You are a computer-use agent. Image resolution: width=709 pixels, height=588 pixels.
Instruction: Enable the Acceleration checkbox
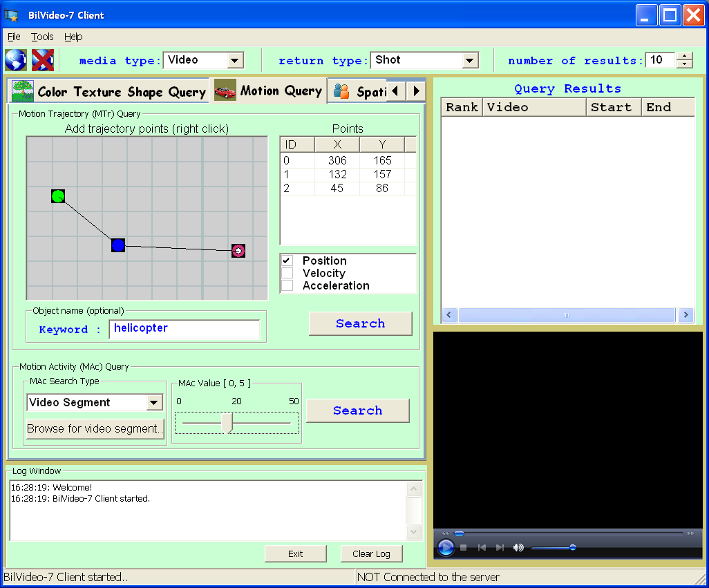tap(287, 285)
